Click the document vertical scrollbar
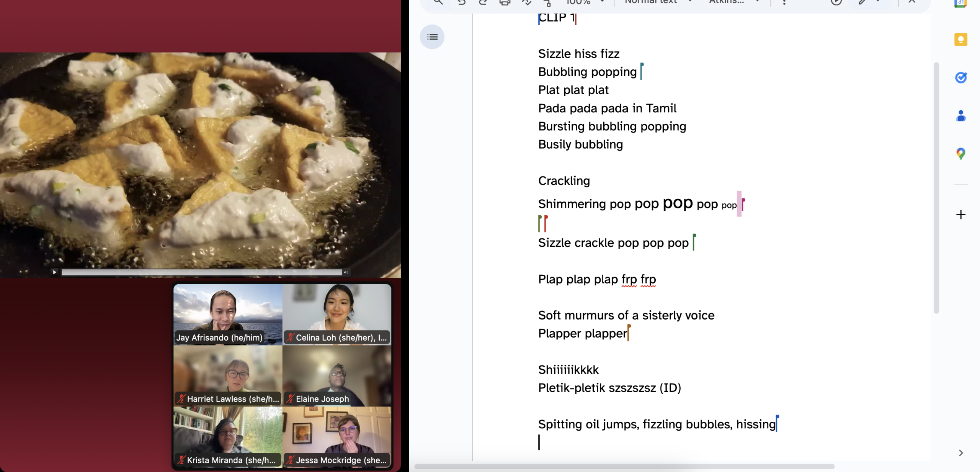Viewport: 980px width, 472px height. [x=936, y=188]
